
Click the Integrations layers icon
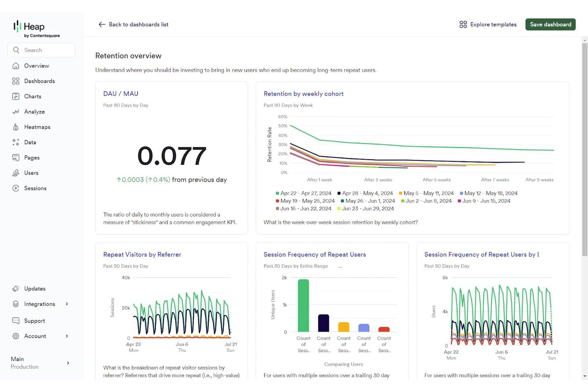16,304
